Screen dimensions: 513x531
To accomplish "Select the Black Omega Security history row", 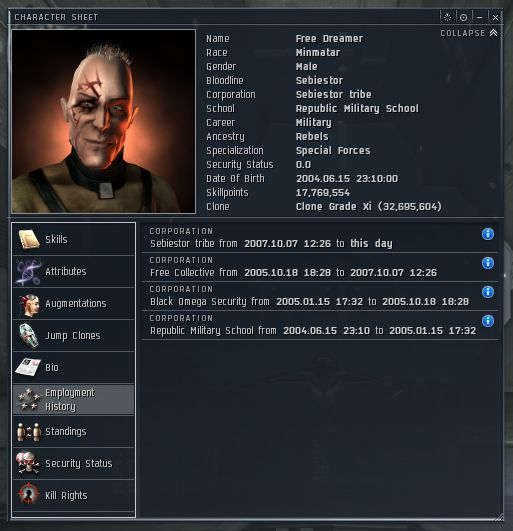I will [320, 296].
